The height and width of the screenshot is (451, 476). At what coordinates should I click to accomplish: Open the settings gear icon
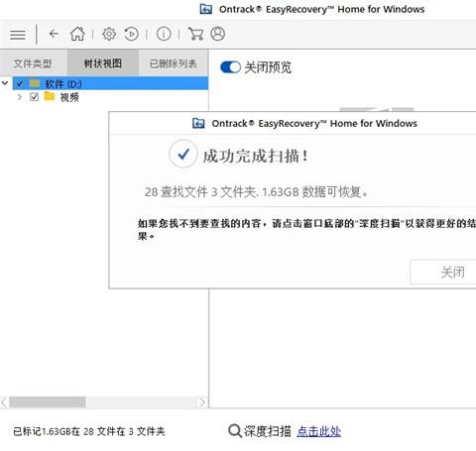(109, 34)
